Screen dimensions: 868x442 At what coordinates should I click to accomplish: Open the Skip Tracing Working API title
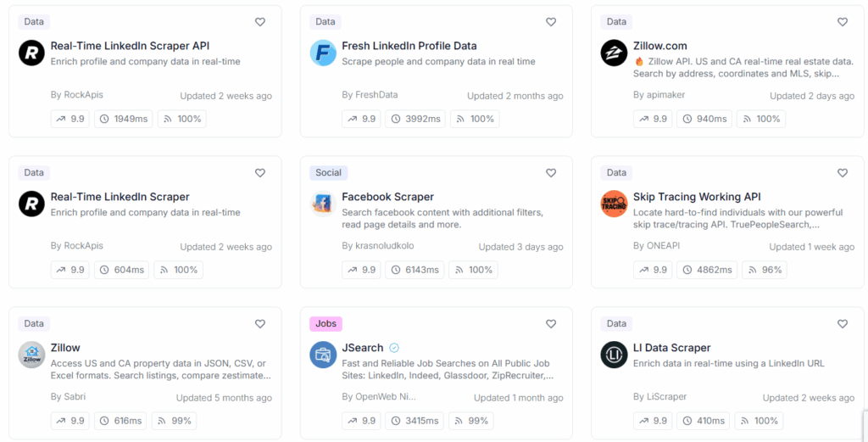(x=697, y=197)
